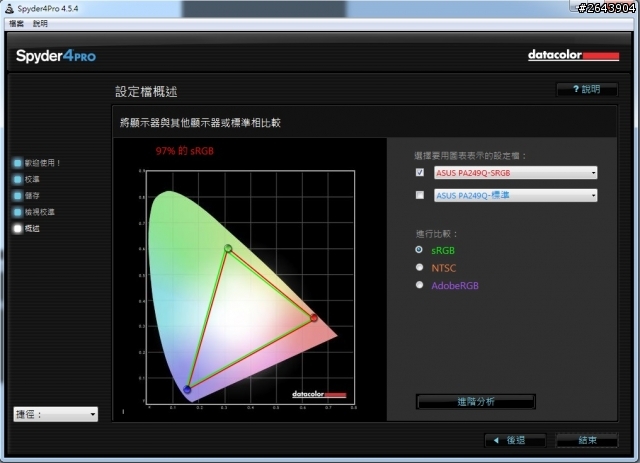Click the 檢視校準 step label in sidebar

pyautogui.click(x=40, y=212)
